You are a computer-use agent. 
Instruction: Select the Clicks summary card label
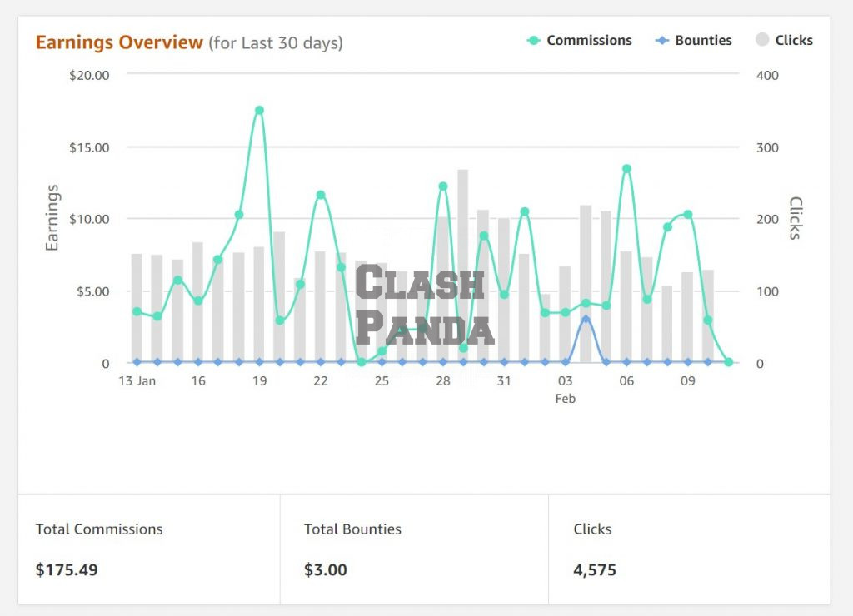(591, 529)
